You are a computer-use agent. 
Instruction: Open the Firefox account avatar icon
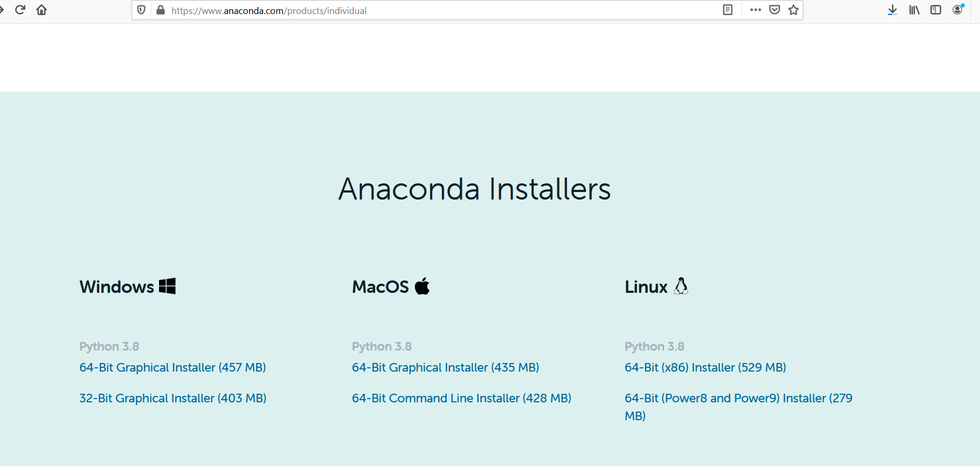point(958,9)
